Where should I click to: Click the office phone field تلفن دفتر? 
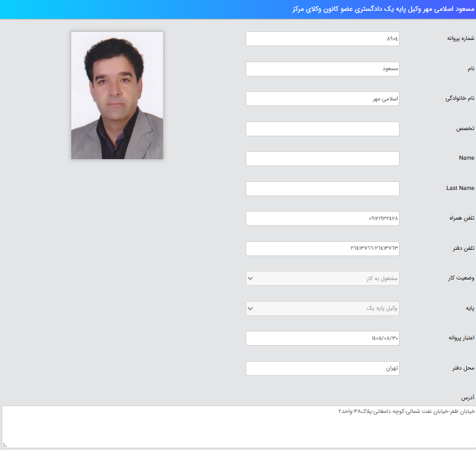[x=323, y=248]
